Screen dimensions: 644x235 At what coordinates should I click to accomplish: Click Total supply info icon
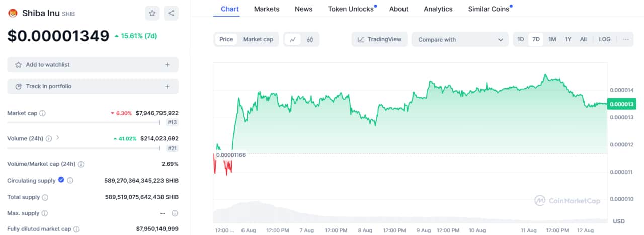pyautogui.click(x=45, y=197)
